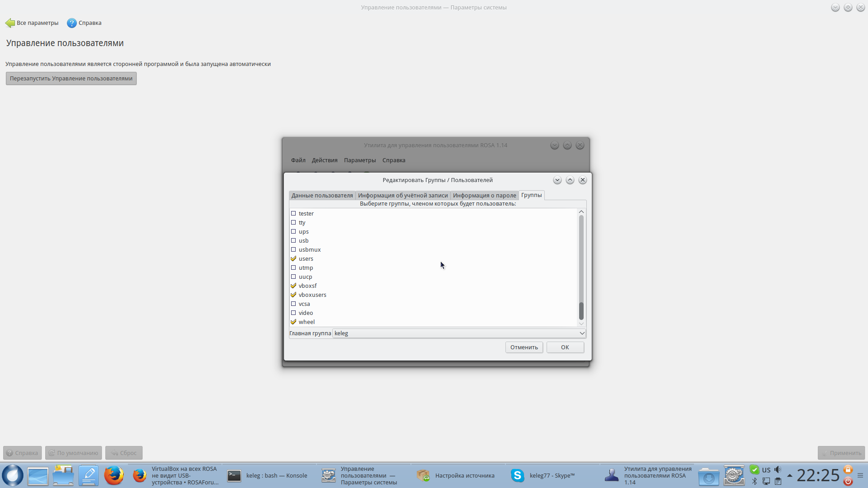The height and width of the screenshot is (488, 868).
Task: Open the file manager folder icon
Action: point(63,475)
